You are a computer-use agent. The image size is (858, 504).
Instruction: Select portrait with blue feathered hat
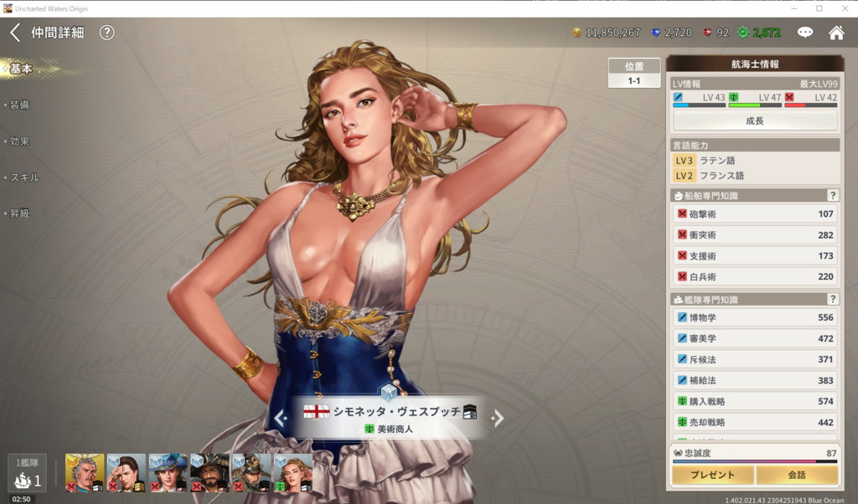coord(168,473)
